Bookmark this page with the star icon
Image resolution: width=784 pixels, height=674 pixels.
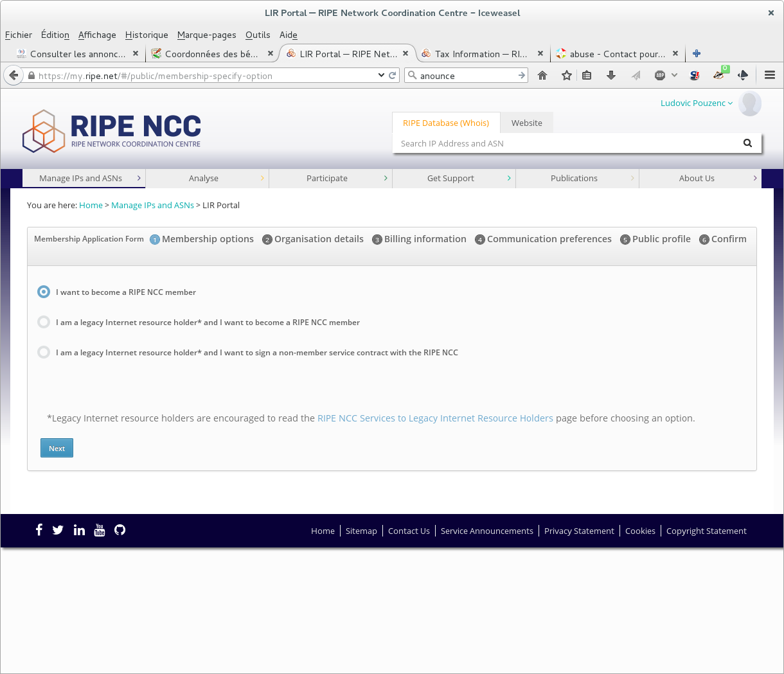566,75
